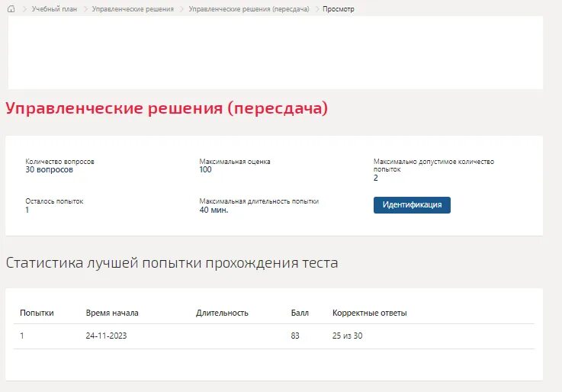Select the 25 из 30 correct answers cell
The width and height of the screenshot is (562, 392).
coord(347,336)
